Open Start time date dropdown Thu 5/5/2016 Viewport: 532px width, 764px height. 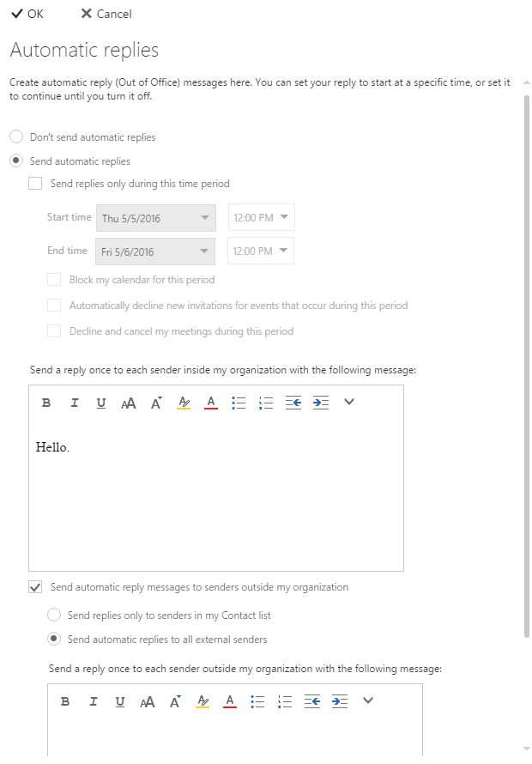(156, 218)
